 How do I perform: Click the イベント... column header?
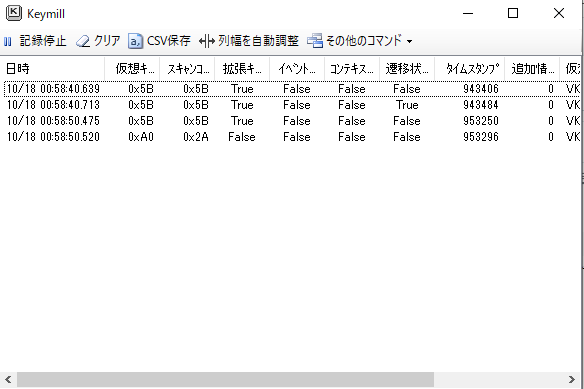click(297, 69)
